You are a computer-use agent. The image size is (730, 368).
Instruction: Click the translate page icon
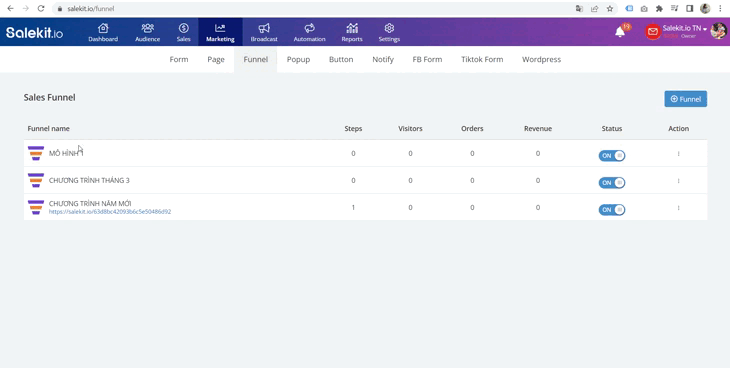click(x=579, y=8)
